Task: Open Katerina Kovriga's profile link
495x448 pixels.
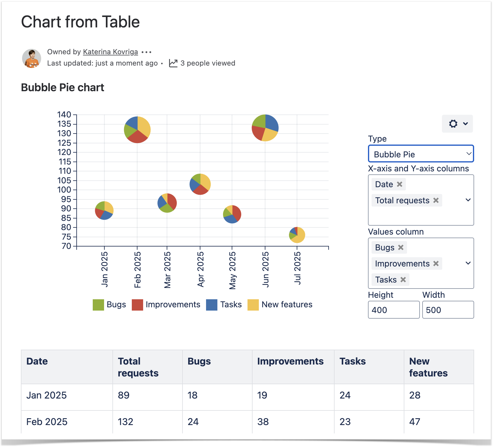Action: pyautogui.click(x=110, y=52)
